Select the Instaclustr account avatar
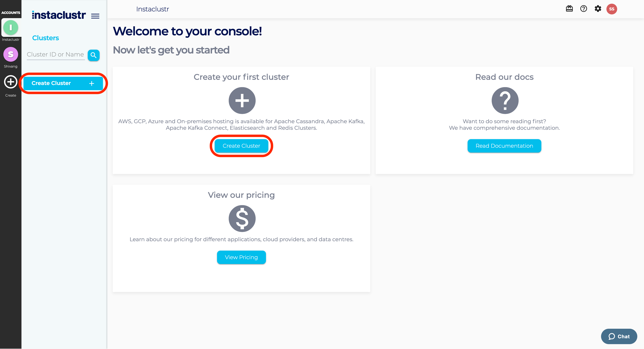This screenshot has width=644, height=349. tap(11, 28)
